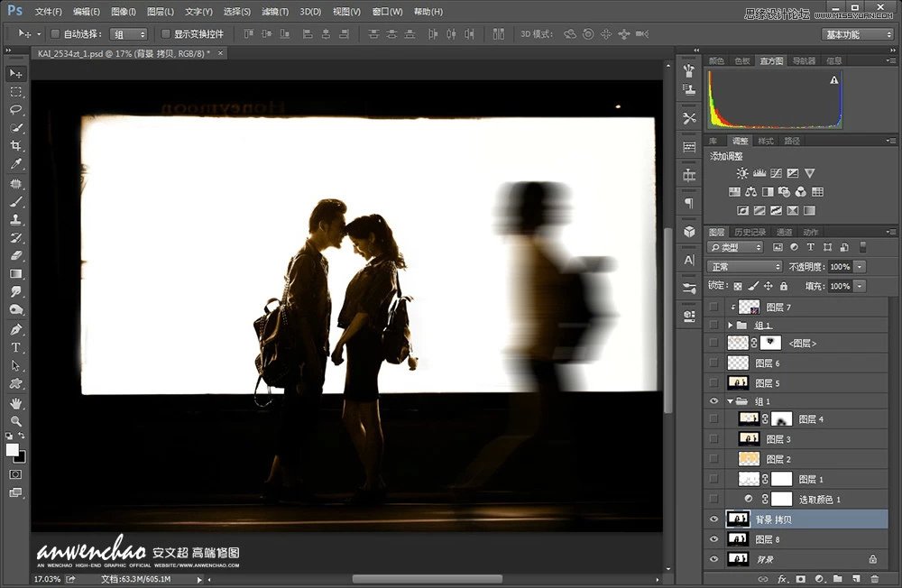
Task: Select the 图层 3 layer thumbnail
Action: point(749,439)
